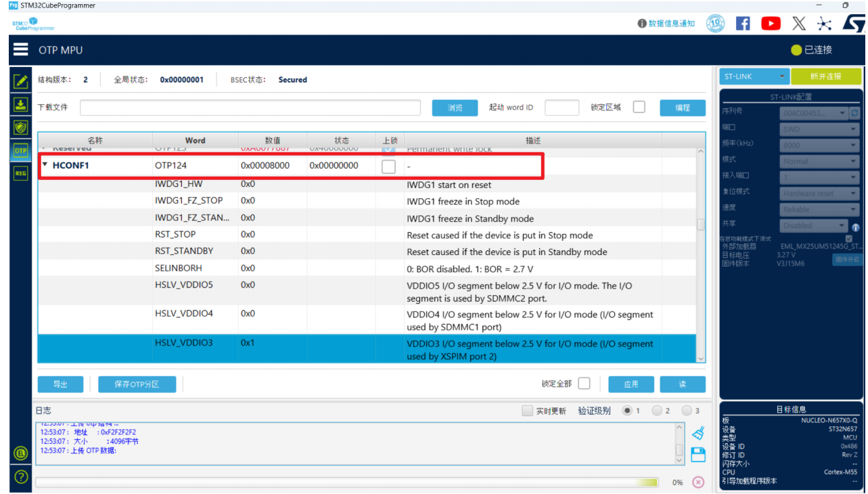
Task: Click the 保存OTP分区 button
Action: 137,384
